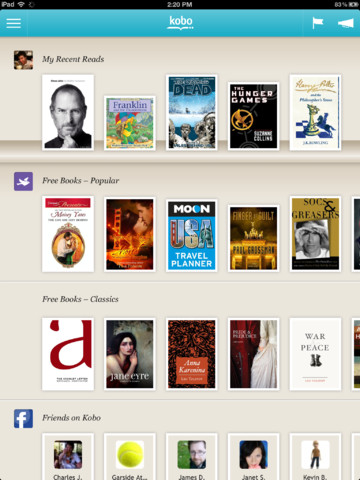This screenshot has width=360, height=480.
Task: Tap Free Books – Classics heading
Action: (x=80, y=299)
